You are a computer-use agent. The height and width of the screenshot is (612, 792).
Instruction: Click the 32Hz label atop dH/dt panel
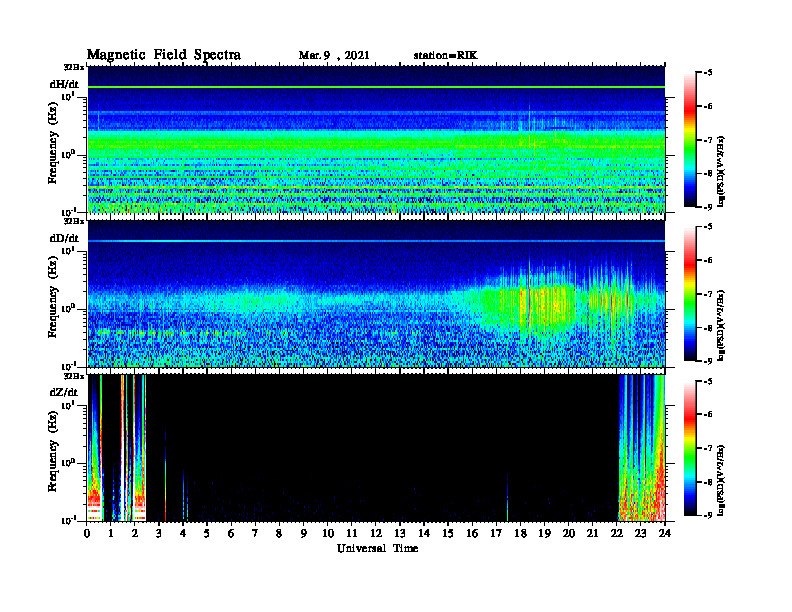(x=74, y=67)
